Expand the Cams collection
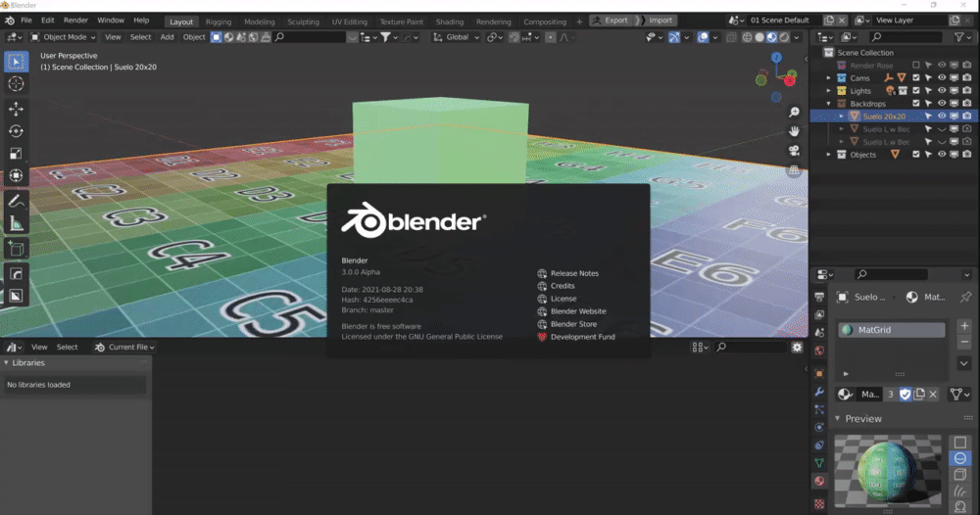Viewport: 980px width, 515px height. pos(829,78)
